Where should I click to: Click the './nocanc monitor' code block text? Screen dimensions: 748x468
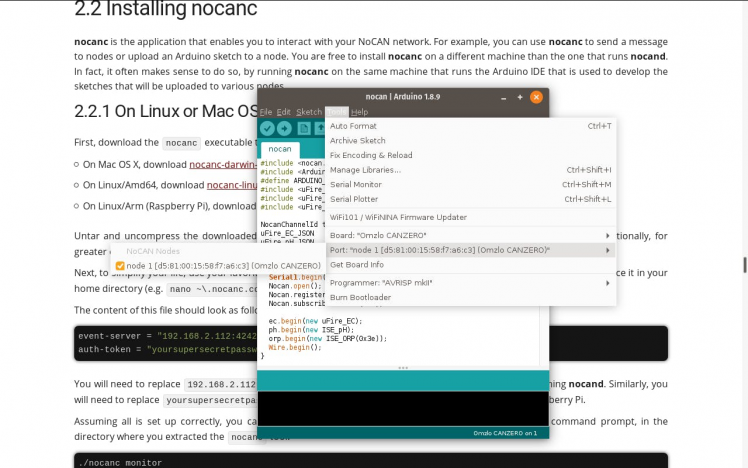120,463
